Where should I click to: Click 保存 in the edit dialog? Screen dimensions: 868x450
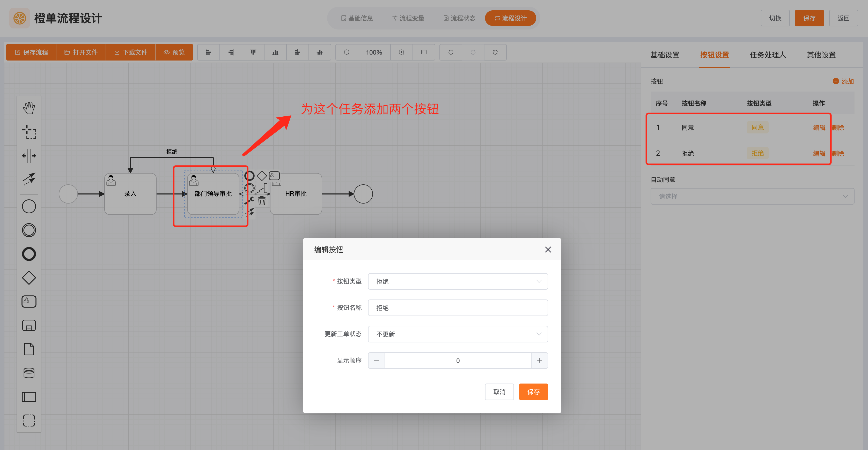[x=533, y=392]
